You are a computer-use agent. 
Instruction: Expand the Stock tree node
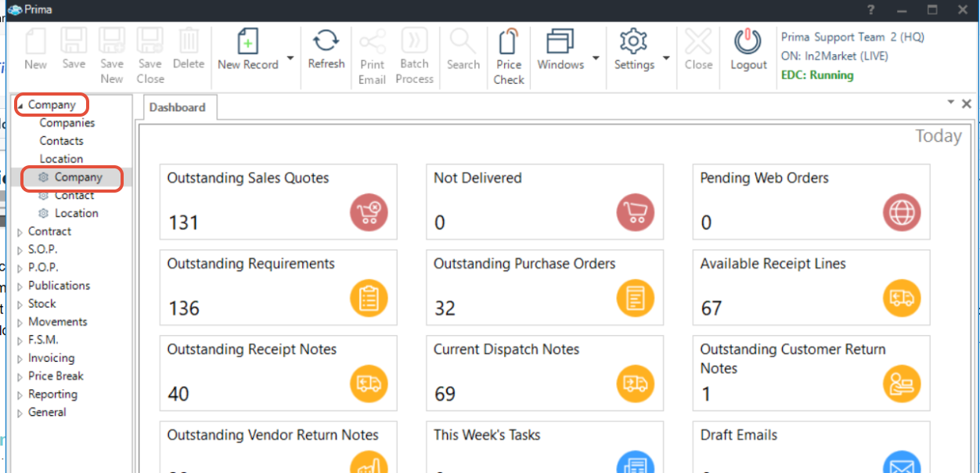pos(20,304)
